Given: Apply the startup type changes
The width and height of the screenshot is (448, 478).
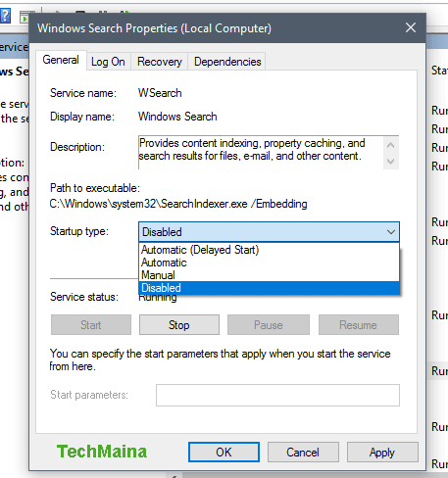Looking at the screenshot, I should 382,453.
